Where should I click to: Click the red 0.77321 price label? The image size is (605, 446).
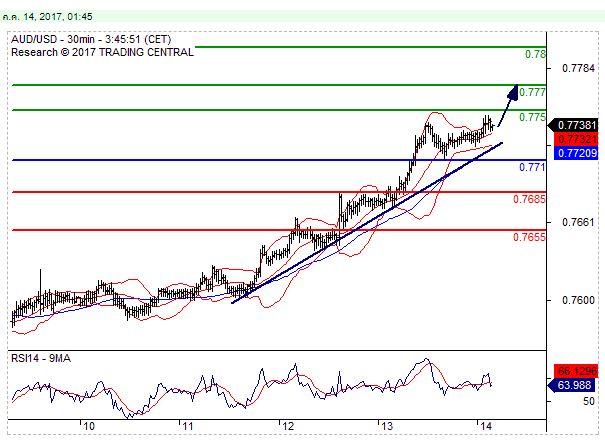tap(576, 139)
